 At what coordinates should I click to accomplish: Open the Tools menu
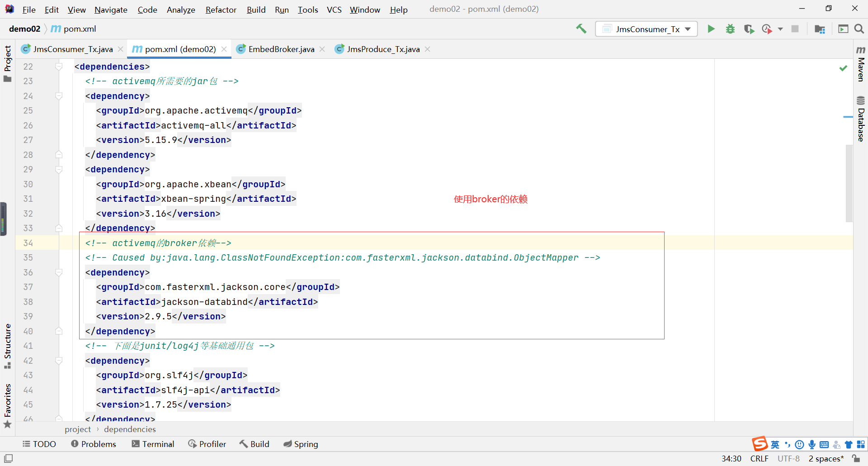pos(308,10)
